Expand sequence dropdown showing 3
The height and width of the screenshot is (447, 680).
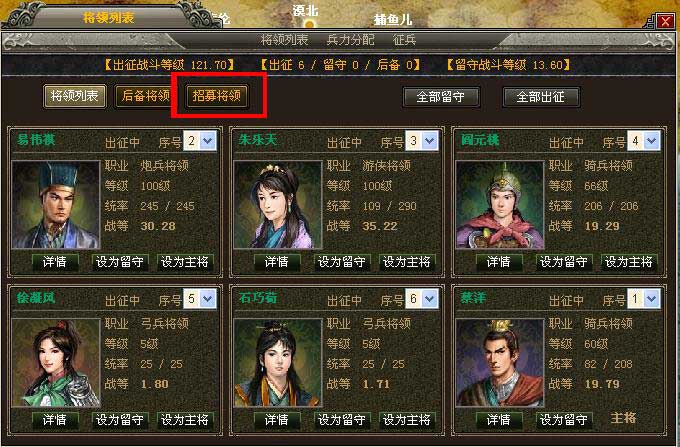(422, 141)
